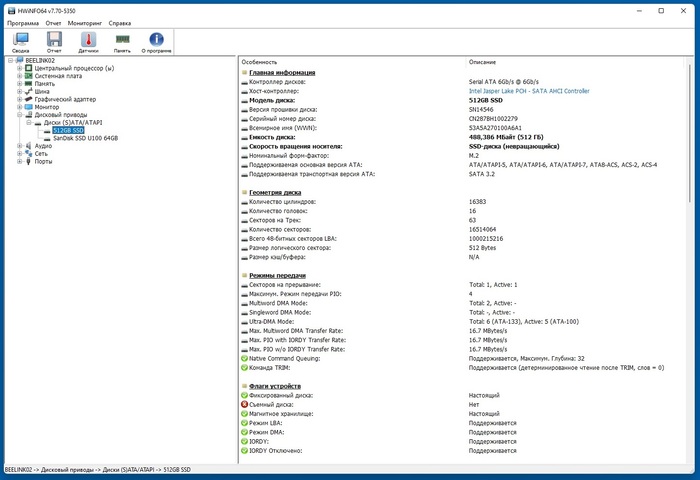Screen dimensions: 700x480
Task: Expand the Аудио tree node
Action: point(20,146)
